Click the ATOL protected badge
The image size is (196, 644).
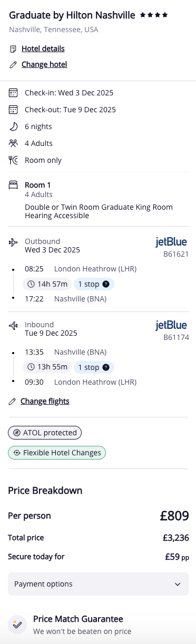coord(45,433)
